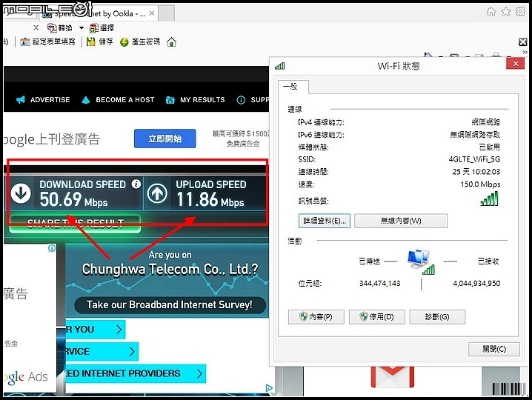Screen dimensions: 532x400
Task: Click connection time 25 天 10:02:03
Action: pyautogui.click(x=476, y=172)
